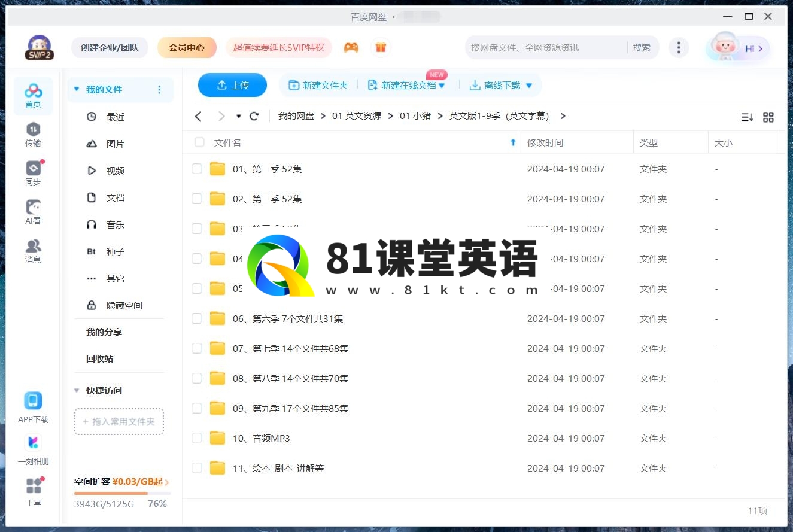The image size is (793, 532).
Task: Click the search files input field
Action: pyautogui.click(x=546, y=48)
